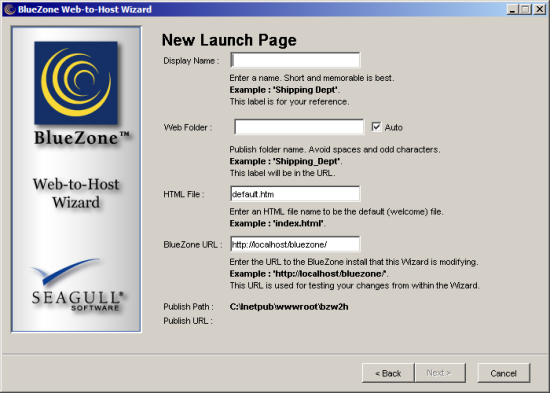Click the Display Name input field
Image resolution: width=550 pixels, height=393 pixels.
tap(295, 60)
